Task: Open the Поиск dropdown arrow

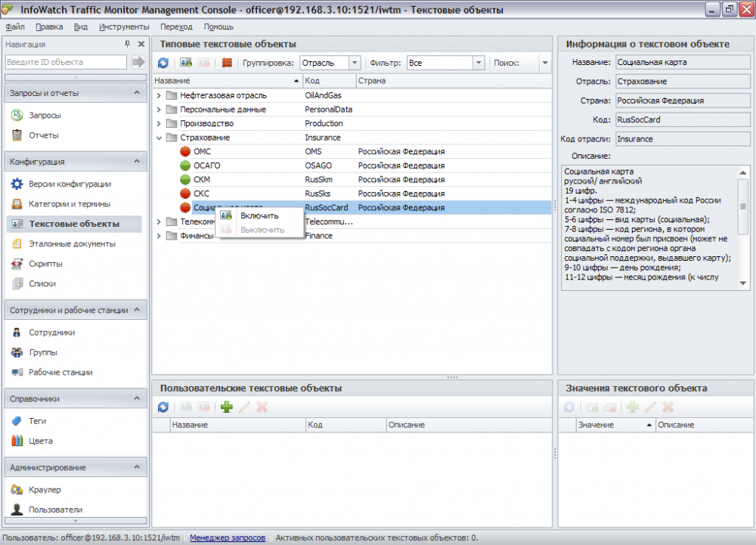Action: pyautogui.click(x=545, y=63)
